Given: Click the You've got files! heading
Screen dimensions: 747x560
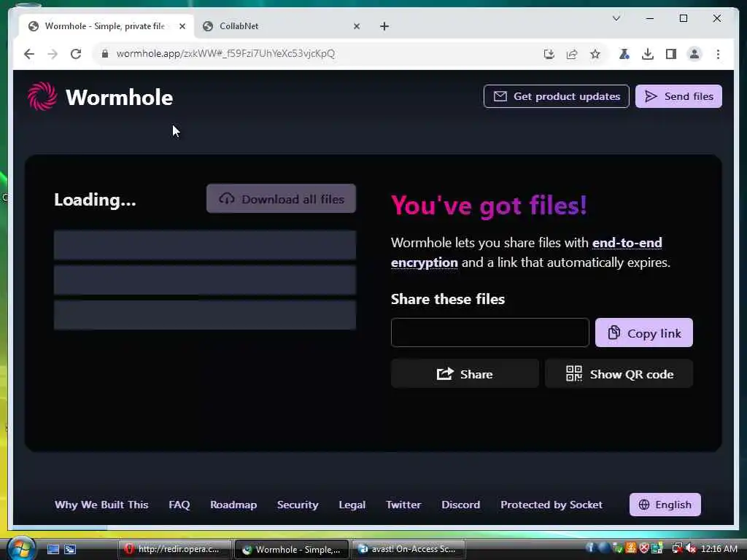Looking at the screenshot, I should (x=489, y=205).
